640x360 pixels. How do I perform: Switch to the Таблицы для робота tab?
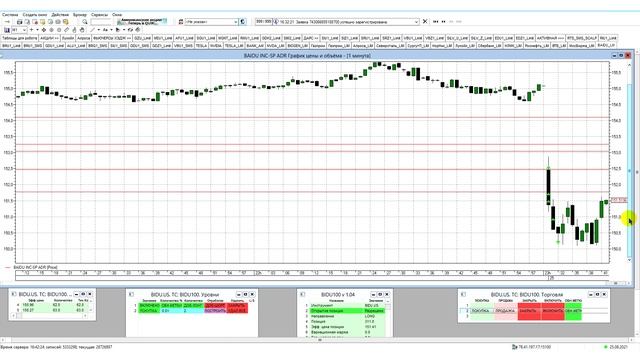[x=20, y=38]
